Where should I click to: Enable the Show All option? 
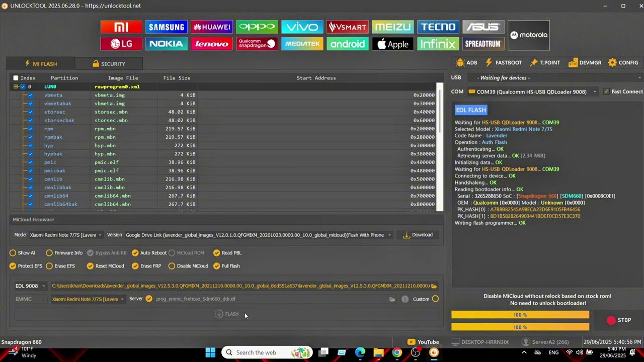tap(13, 253)
